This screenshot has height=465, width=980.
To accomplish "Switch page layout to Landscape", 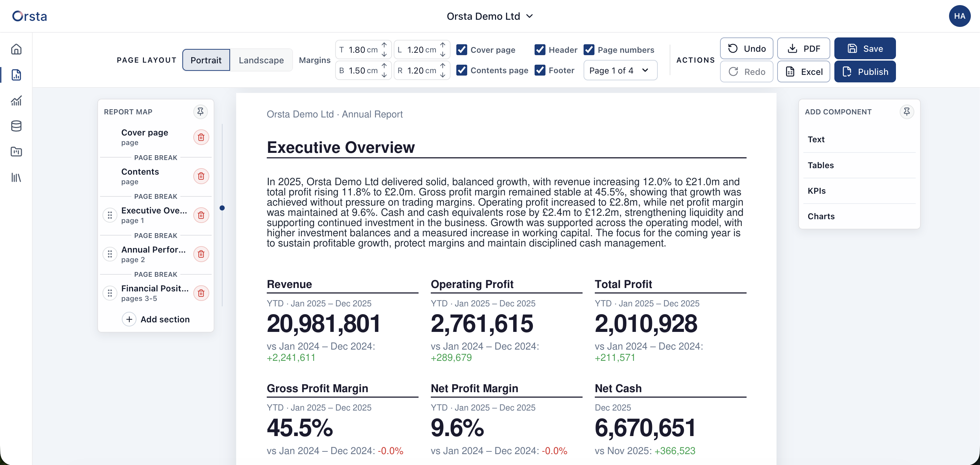I will pos(261,60).
